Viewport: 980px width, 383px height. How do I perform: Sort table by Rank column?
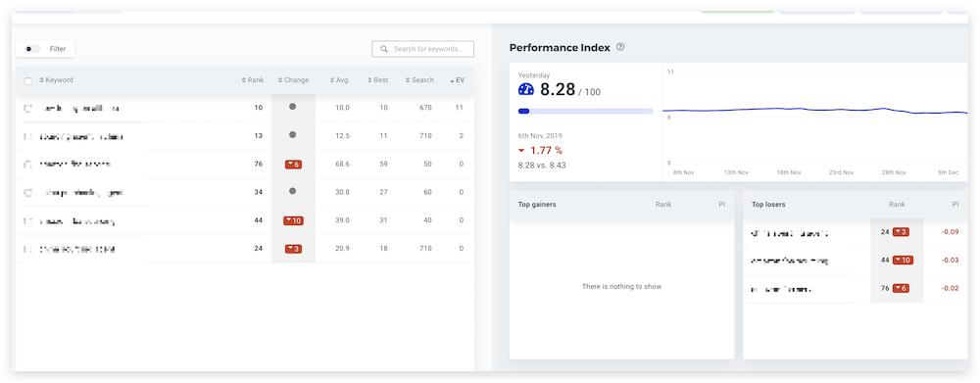(253, 80)
